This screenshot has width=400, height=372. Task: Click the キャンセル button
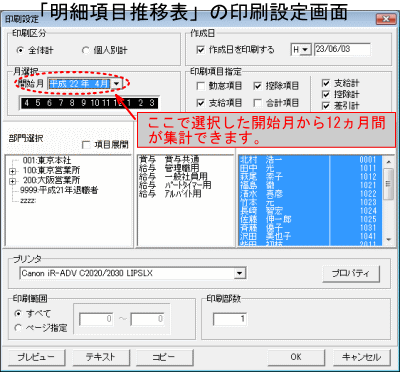(x=362, y=357)
